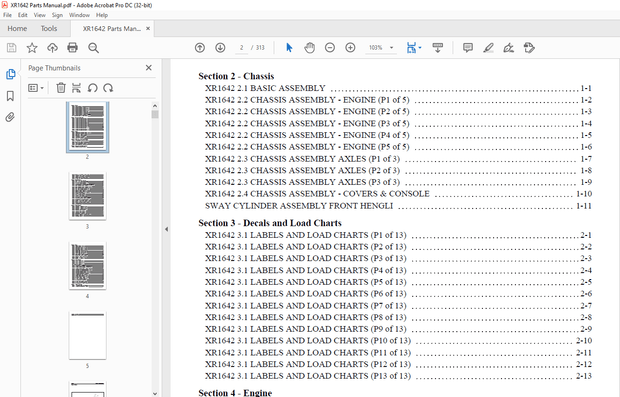Open the thumbnails options dropdown
The width and height of the screenshot is (620, 397).
click(x=36, y=88)
